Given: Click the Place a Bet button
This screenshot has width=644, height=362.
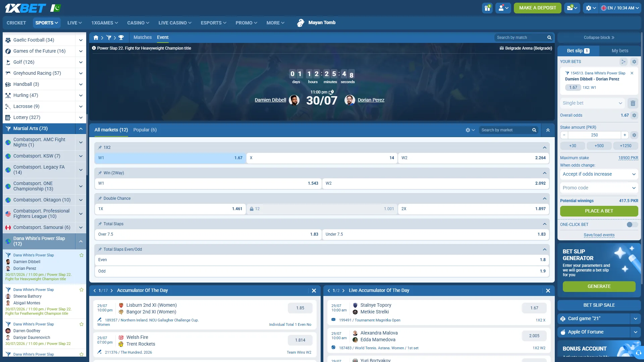Looking at the screenshot, I should tap(599, 211).
